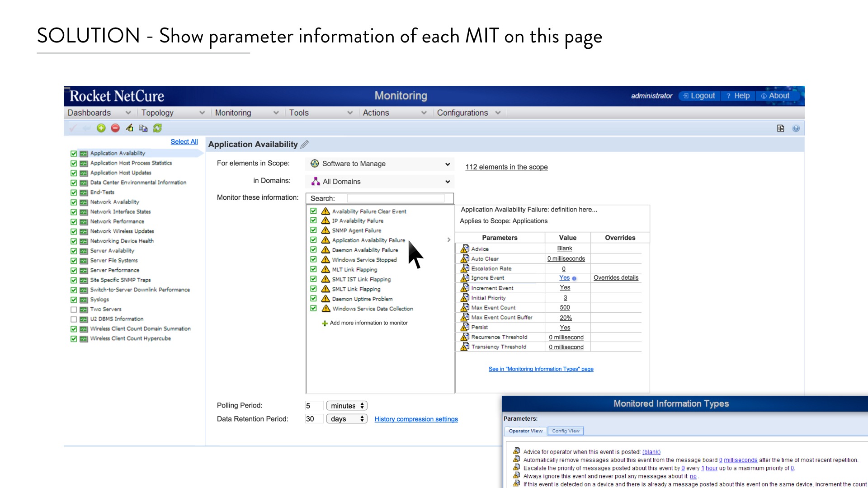The width and height of the screenshot is (868, 488).
Task: Click the export page icon at toolbar right
Action: (781, 128)
